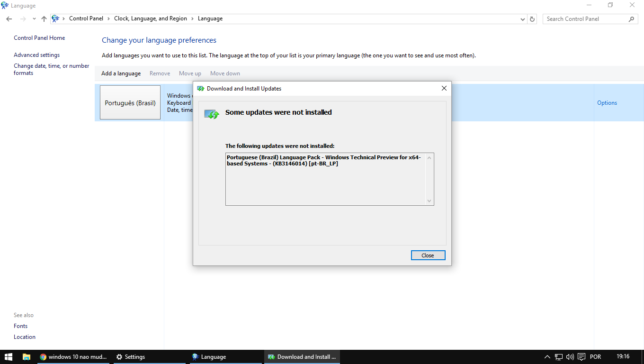Click the update list scroll down arrow

click(x=429, y=201)
